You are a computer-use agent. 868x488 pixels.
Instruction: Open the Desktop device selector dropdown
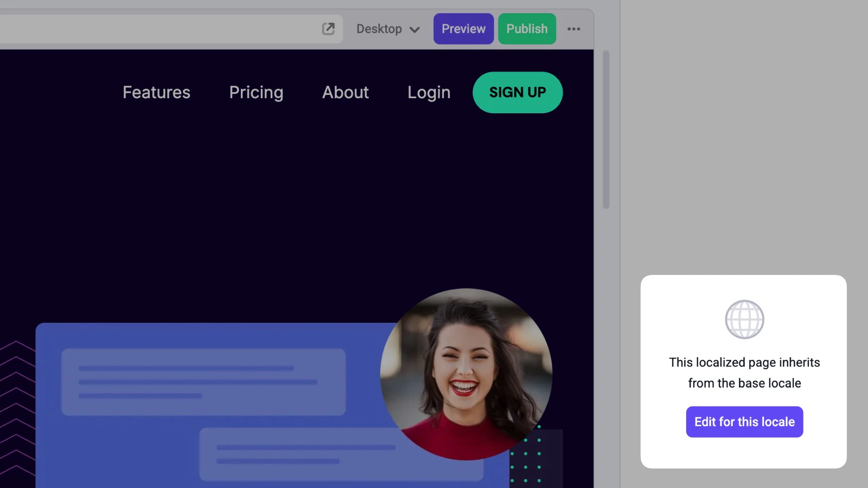click(x=387, y=29)
